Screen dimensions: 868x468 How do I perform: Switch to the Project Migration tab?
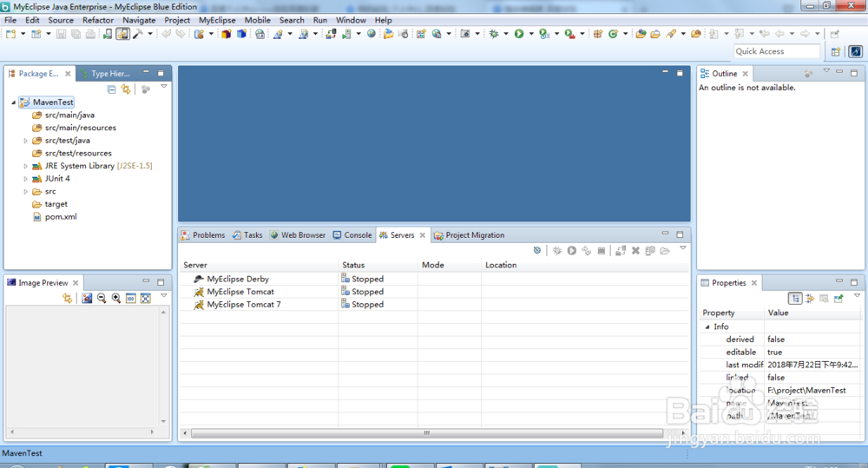(x=469, y=235)
